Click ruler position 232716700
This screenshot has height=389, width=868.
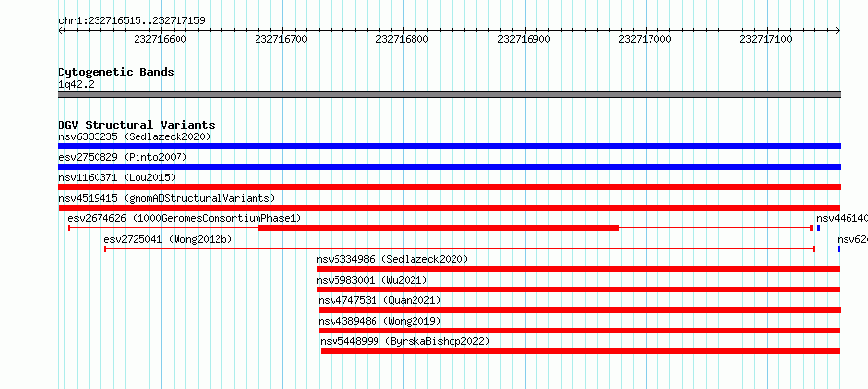tap(282, 40)
